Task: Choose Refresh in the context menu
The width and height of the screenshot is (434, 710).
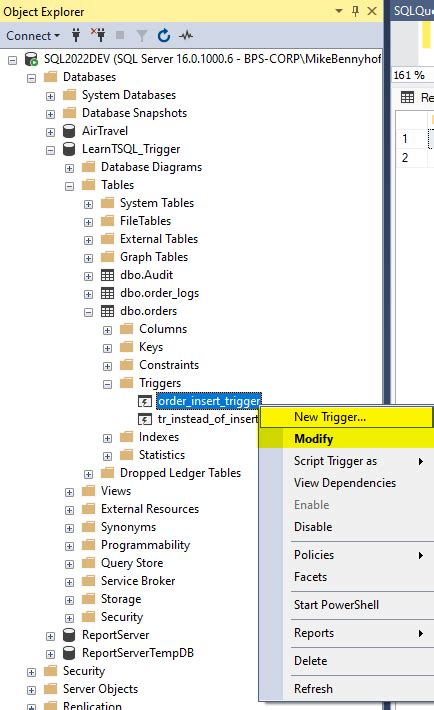Action: (x=347, y=689)
